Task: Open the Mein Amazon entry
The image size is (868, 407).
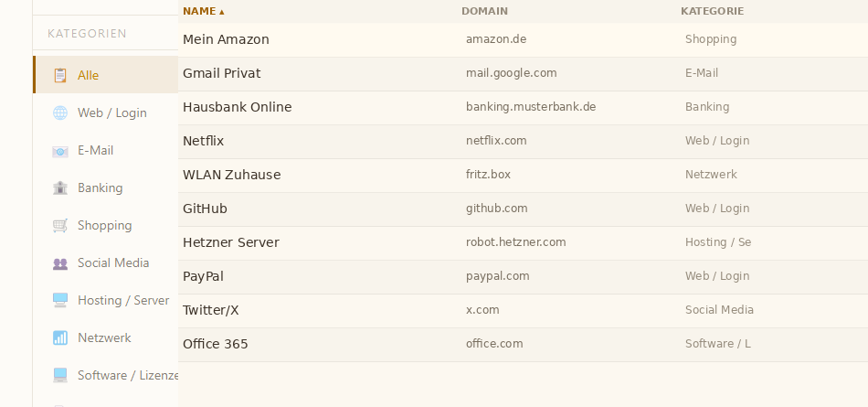Action: pyautogui.click(x=226, y=39)
